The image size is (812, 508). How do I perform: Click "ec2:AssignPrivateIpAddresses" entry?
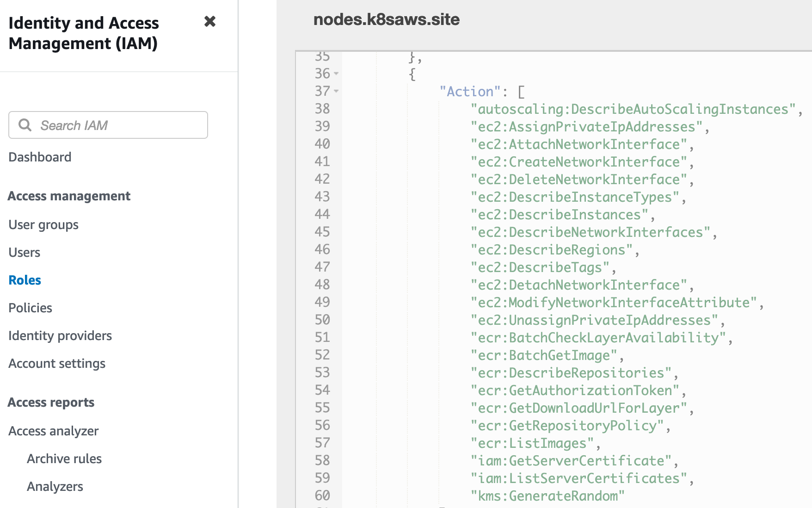(587, 127)
